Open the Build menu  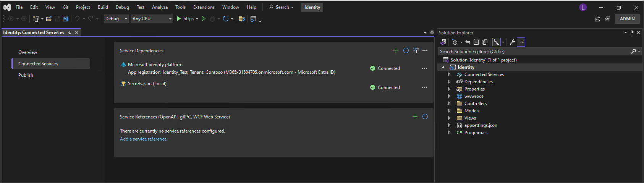click(x=103, y=7)
